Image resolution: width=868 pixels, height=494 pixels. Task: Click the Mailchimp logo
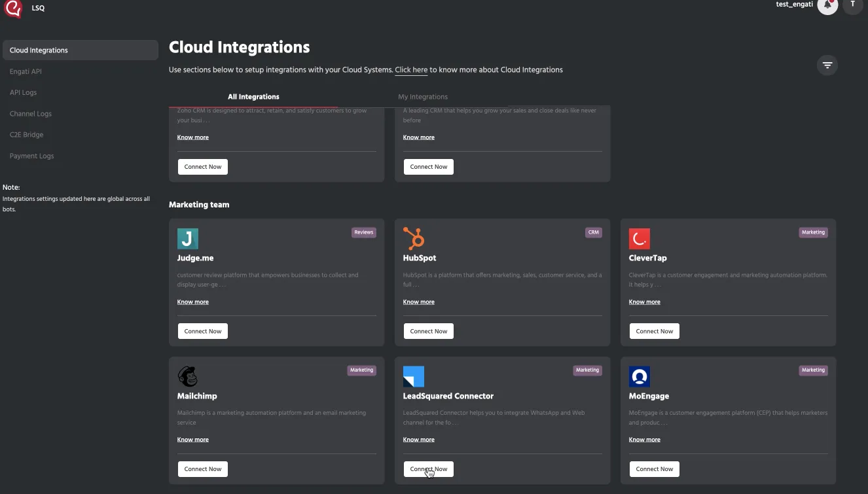(x=188, y=376)
